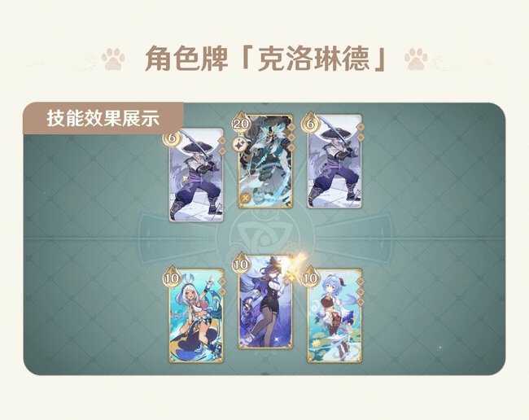
Task: Click the paw print left of the title
Action: coord(113,59)
